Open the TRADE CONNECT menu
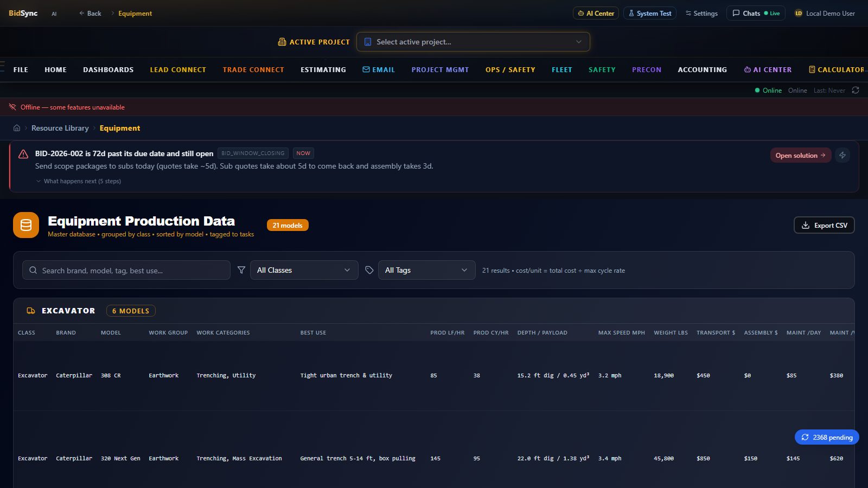 pyautogui.click(x=253, y=69)
